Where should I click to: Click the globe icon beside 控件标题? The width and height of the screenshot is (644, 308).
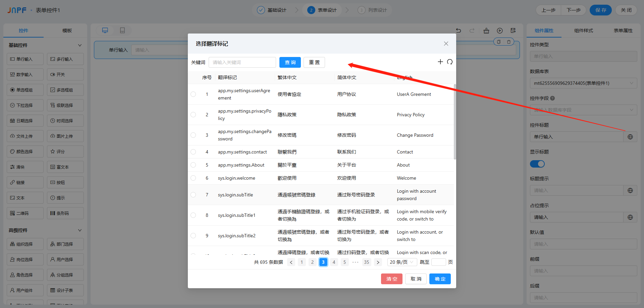tap(630, 137)
